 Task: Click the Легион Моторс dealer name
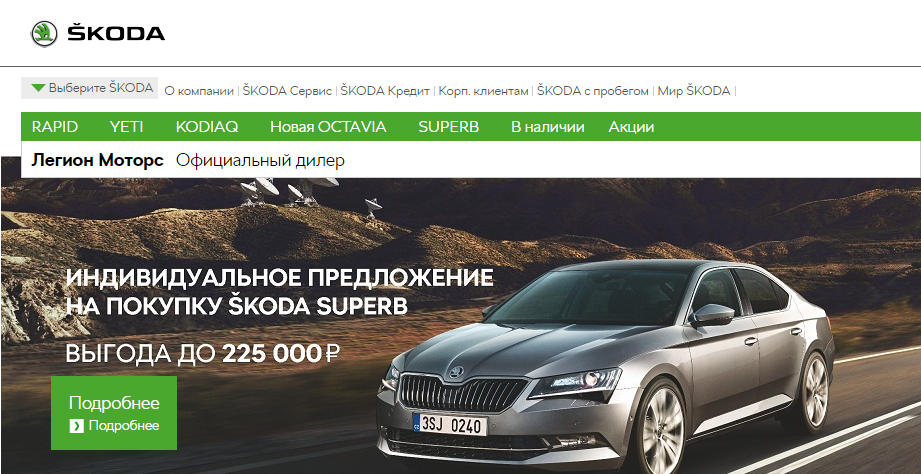point(98,160)
